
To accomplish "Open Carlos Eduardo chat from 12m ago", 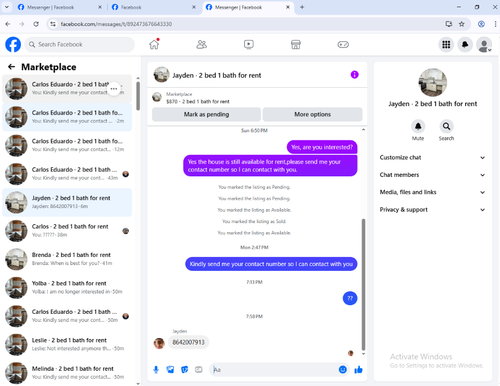I will tap(67, 145).
